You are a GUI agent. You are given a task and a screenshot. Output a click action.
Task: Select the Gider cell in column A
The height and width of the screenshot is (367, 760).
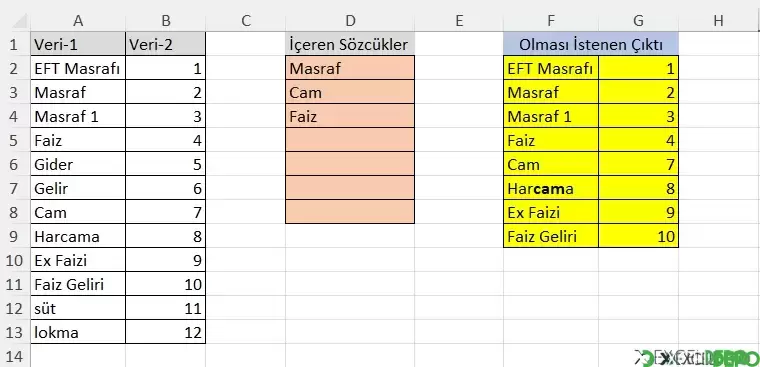click(x=78, y=164)
